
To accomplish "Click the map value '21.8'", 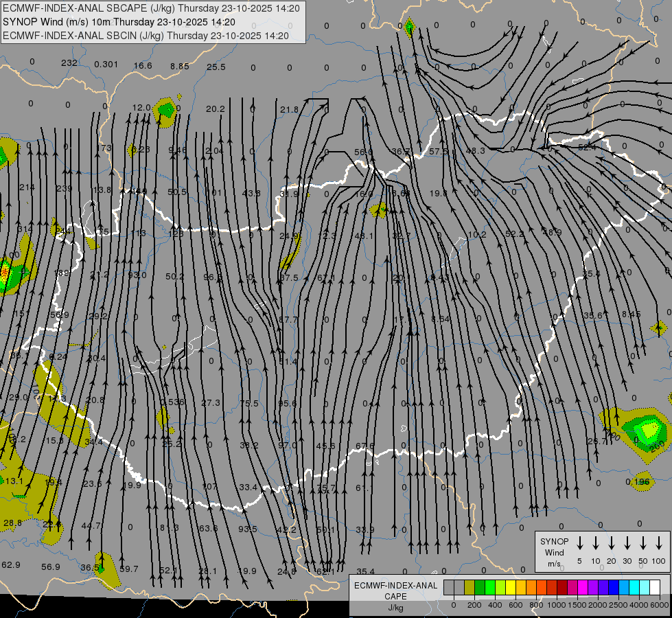I will point(289,110).
